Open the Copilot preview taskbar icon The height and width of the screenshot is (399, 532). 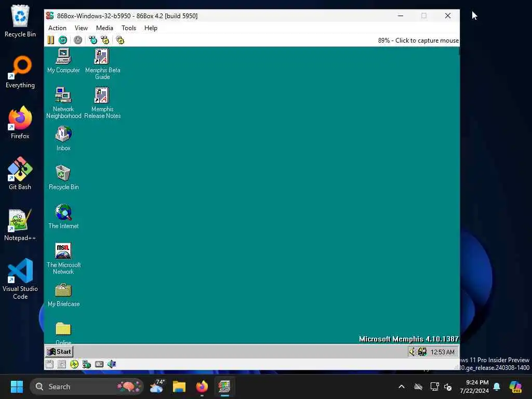tap(516, 387)
